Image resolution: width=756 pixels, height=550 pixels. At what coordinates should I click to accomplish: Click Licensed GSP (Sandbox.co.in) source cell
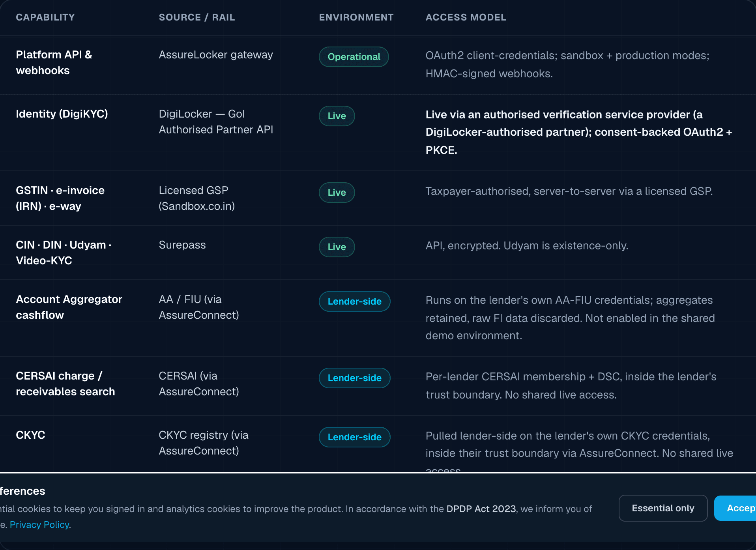coord(197,198)
